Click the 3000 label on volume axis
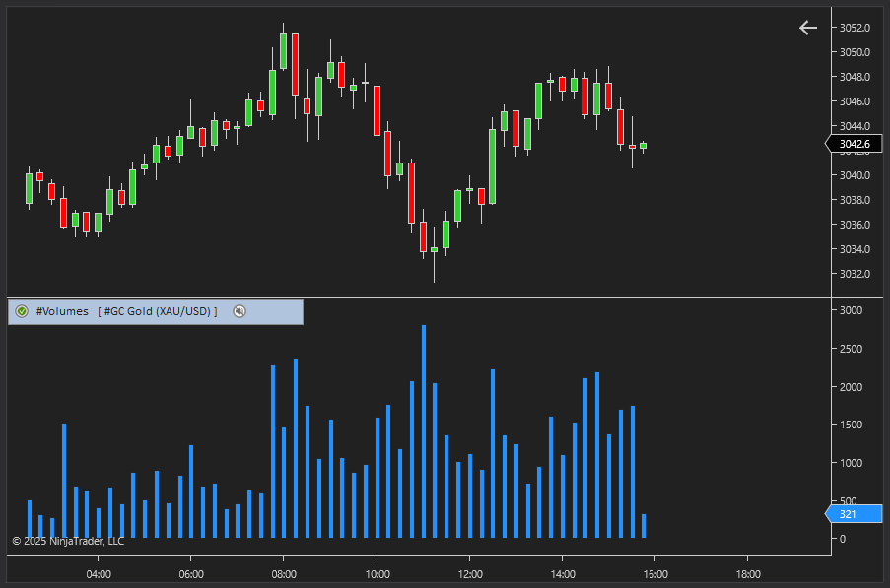890x588 pixels. (850, 310)
